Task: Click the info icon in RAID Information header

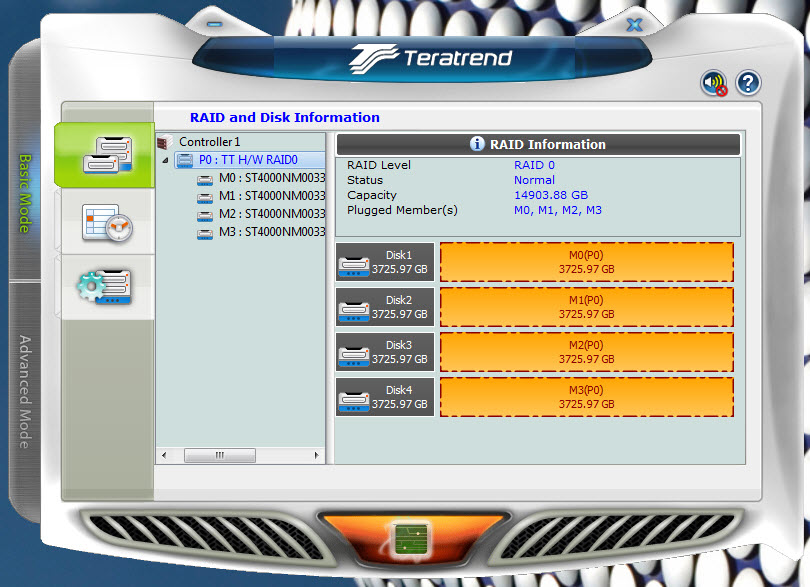Action: (x=477, y=144)
